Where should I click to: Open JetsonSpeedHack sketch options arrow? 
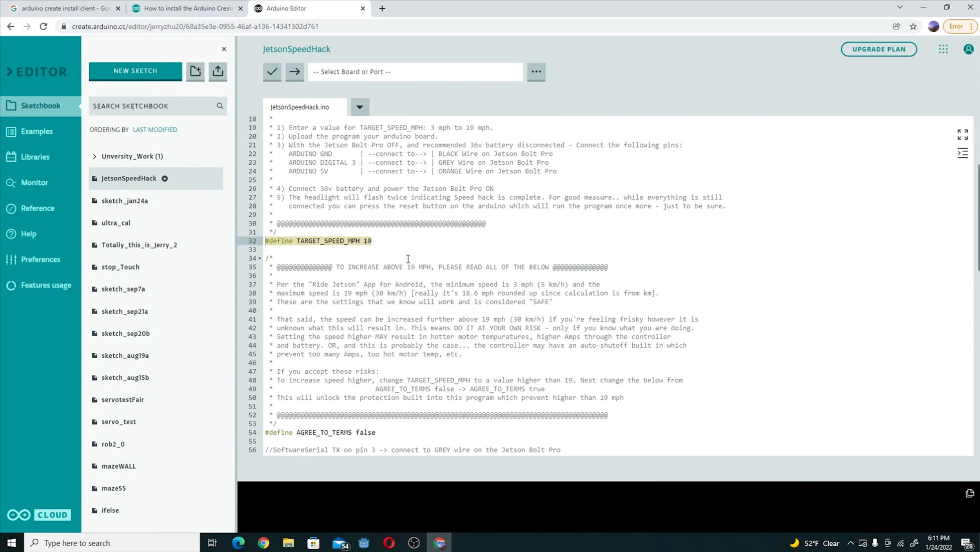point(165,179)
